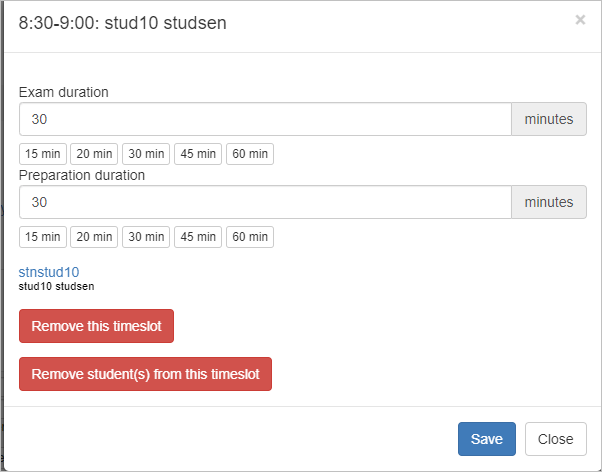The image size is (602, 472).
Task: Set exam duration to 30 min
Action: (146, 154)
